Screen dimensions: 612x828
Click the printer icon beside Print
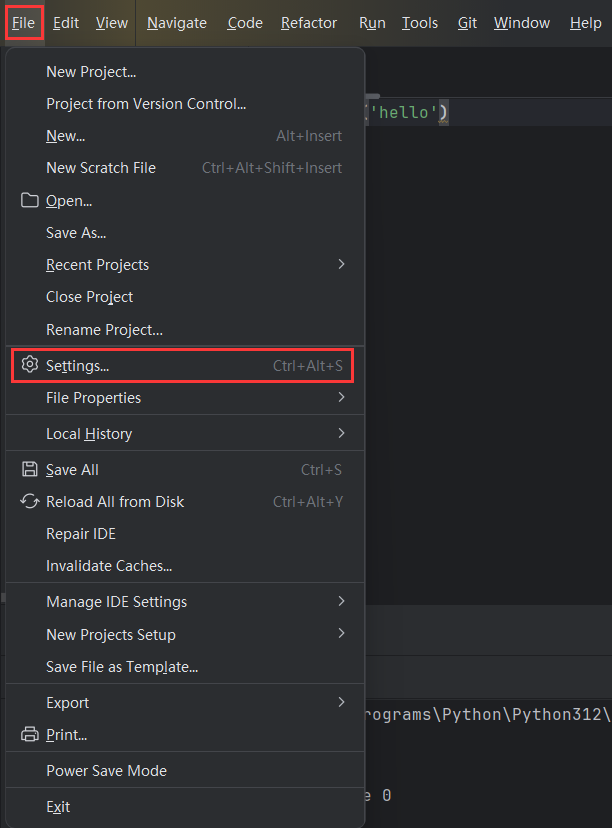pos(29,735)
